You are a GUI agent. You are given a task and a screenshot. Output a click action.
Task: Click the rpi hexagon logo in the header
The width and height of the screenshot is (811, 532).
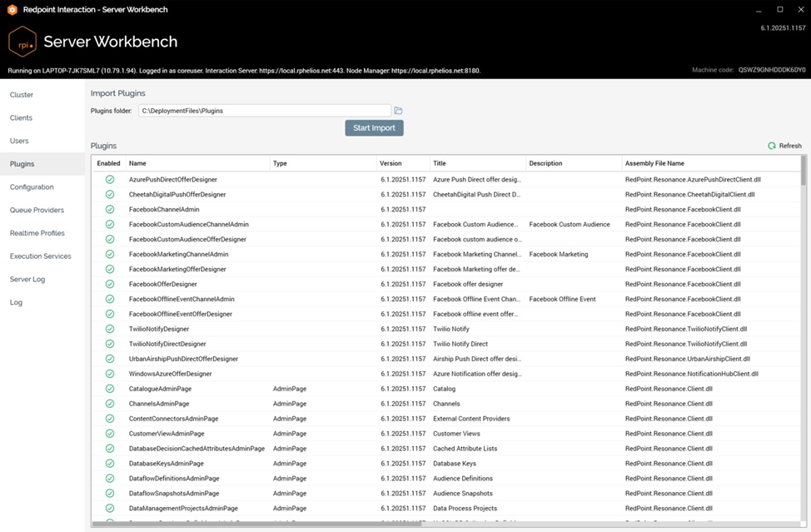pos(22,42)
